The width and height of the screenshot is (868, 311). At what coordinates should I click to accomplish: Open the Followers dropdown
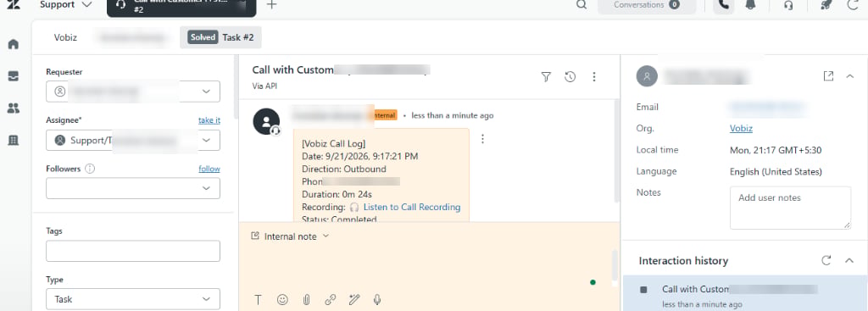[133, 188]
